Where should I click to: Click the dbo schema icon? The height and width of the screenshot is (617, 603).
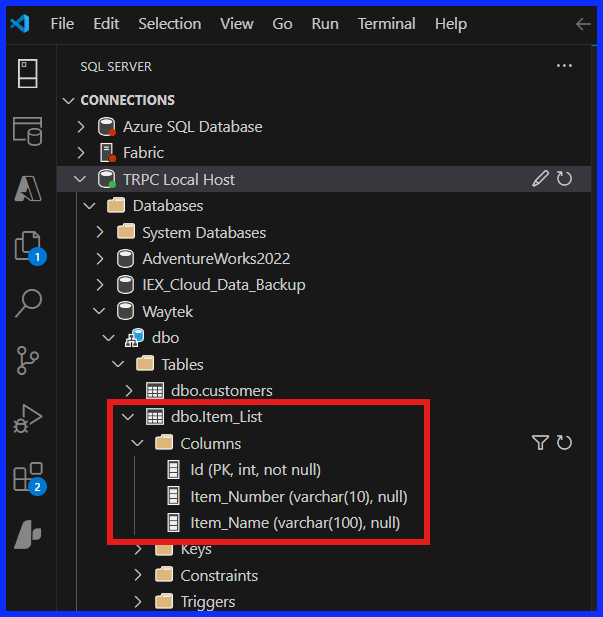pos(135,338)
